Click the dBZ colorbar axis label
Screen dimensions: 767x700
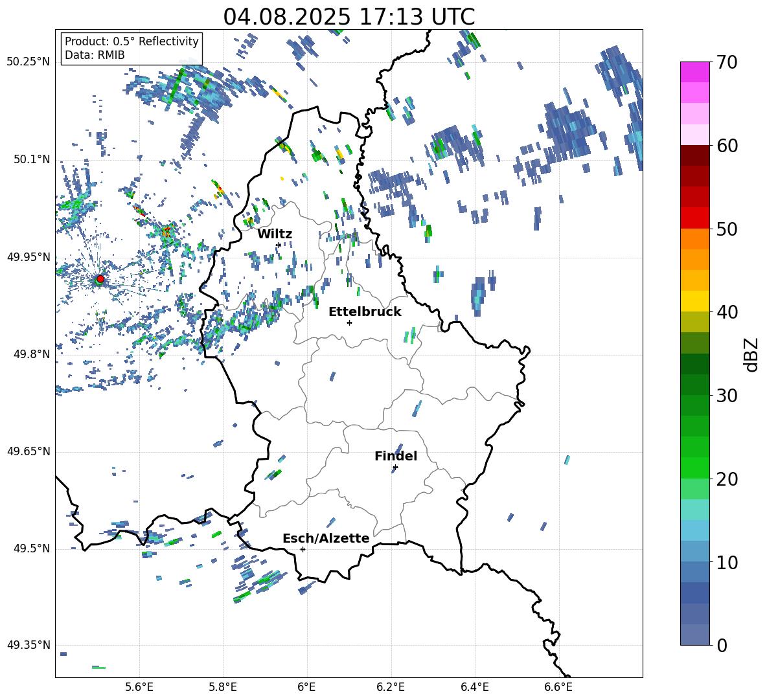(752, 355)
